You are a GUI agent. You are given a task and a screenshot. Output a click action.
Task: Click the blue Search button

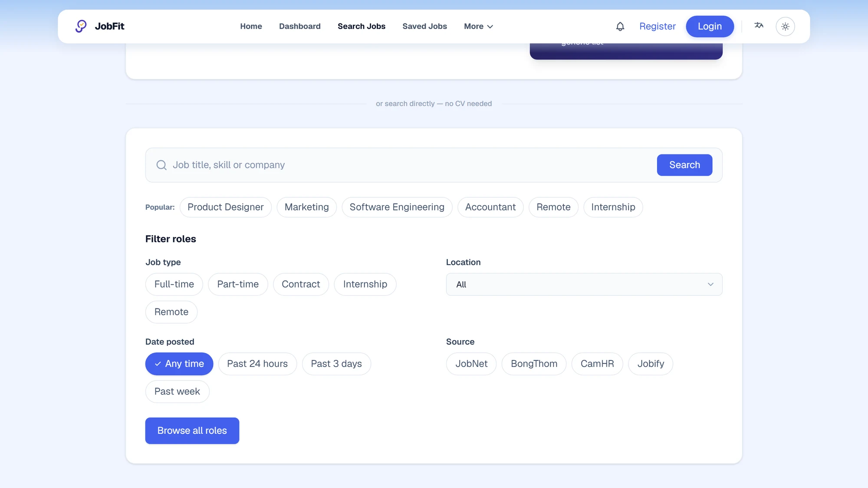pos(684,165)
